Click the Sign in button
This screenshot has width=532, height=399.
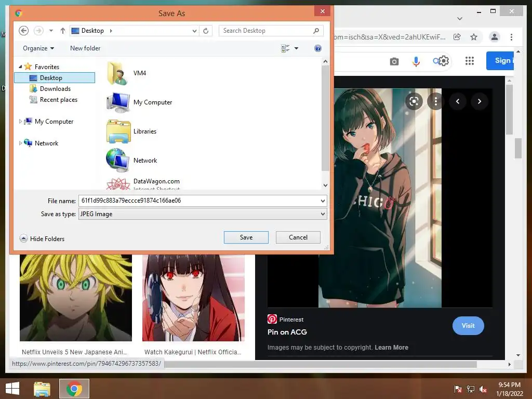point(500,61)
